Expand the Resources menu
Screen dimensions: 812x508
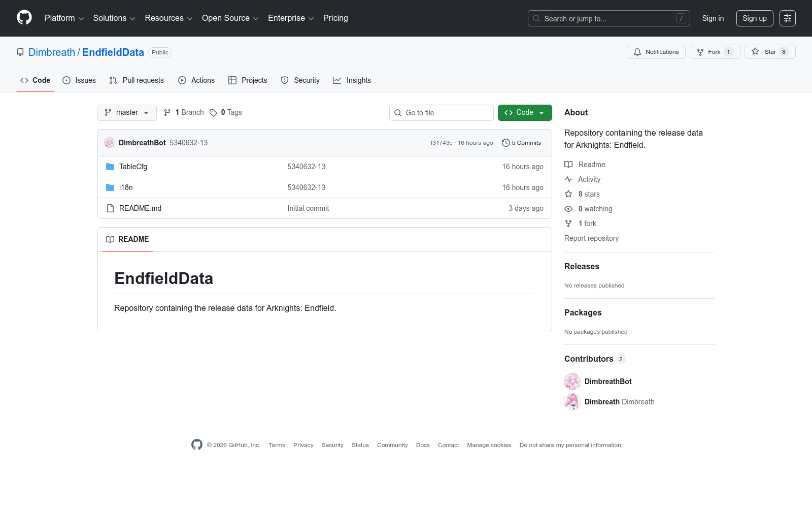pyautogui.click(x=169, y=18)
